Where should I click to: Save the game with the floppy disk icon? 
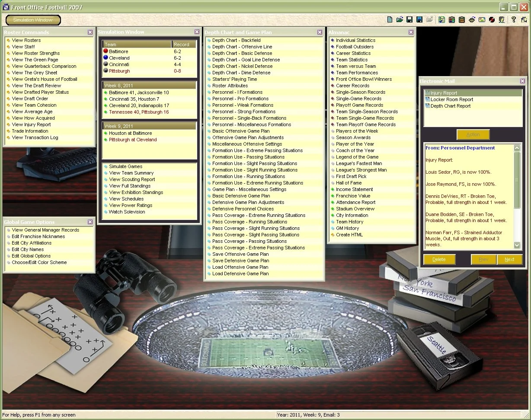(x=409, y=19)
